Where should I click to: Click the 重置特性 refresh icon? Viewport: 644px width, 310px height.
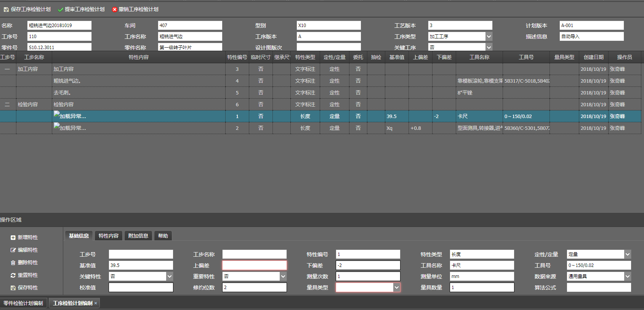coord(13,275)
